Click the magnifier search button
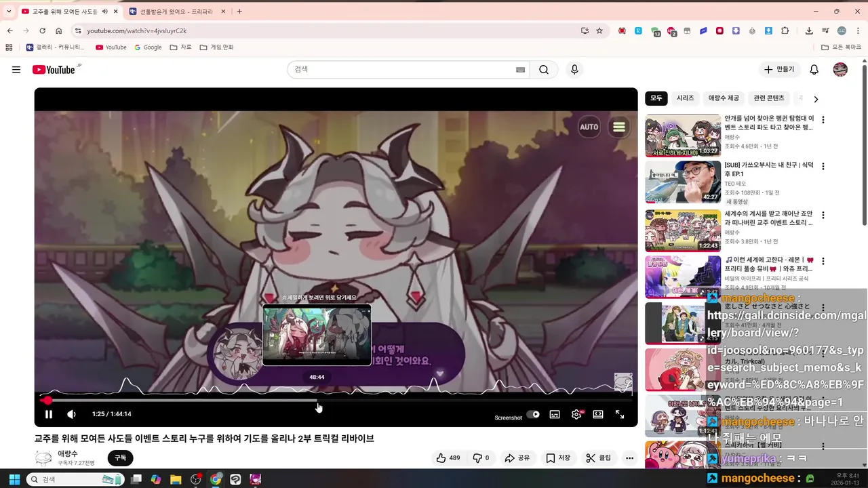This screenshot has width=868, height=488. [x=544, y=70]
